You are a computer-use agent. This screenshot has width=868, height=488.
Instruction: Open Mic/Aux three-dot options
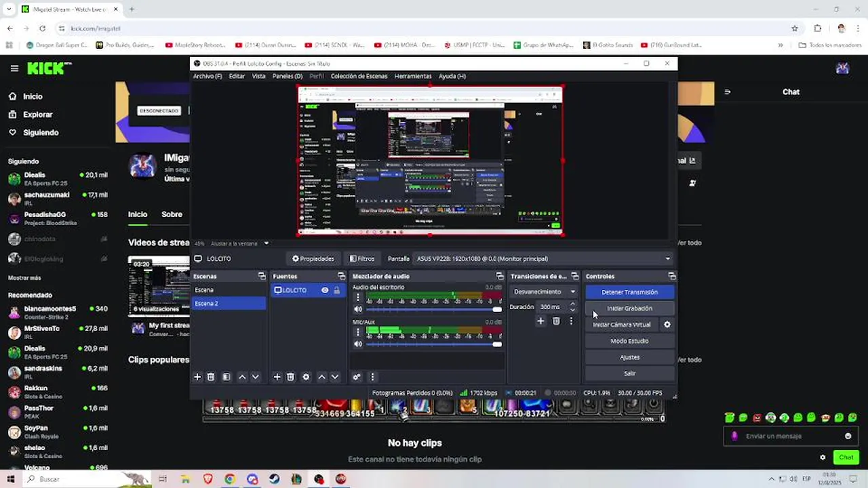(358, 332)
